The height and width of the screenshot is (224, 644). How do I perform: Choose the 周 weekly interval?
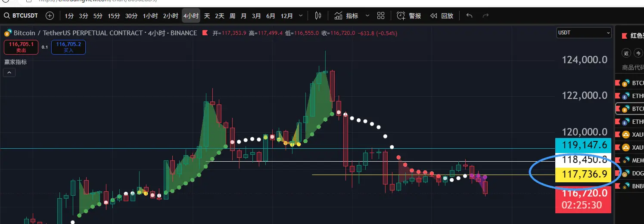tap(233, 16)
